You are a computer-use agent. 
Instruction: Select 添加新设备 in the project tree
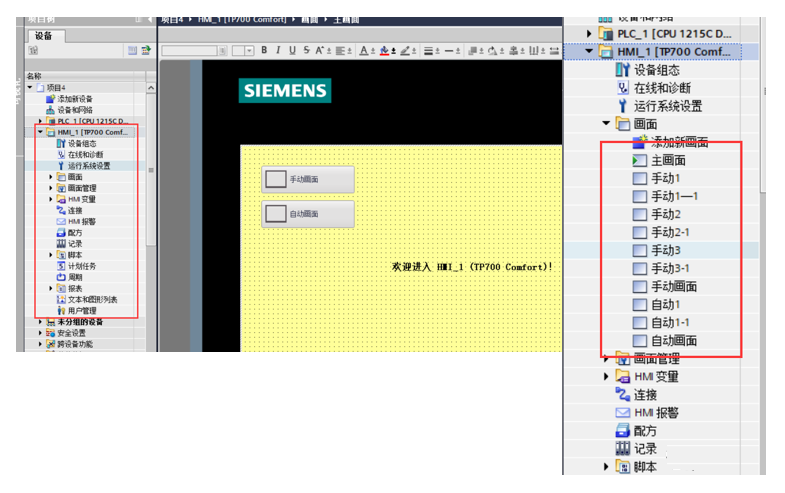pyautogui.click(x=75, y=99)
